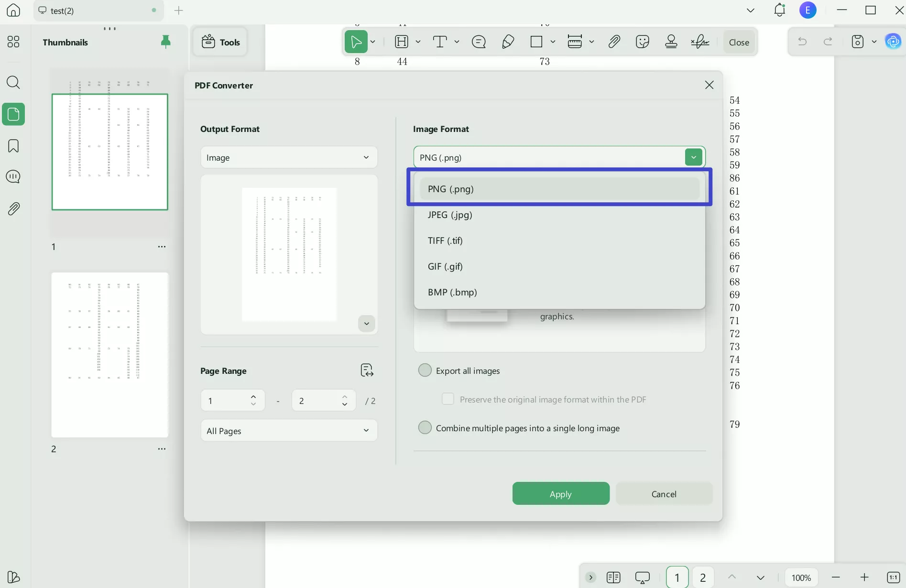Select the Export all images option
The height and width of the screenshot is (588, 906).
[425, 370]
